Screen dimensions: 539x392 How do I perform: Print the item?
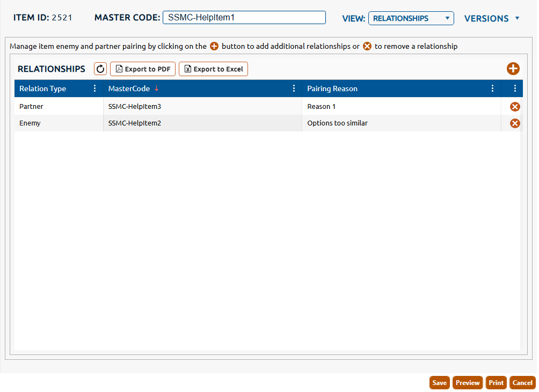[x=496, y=382]
